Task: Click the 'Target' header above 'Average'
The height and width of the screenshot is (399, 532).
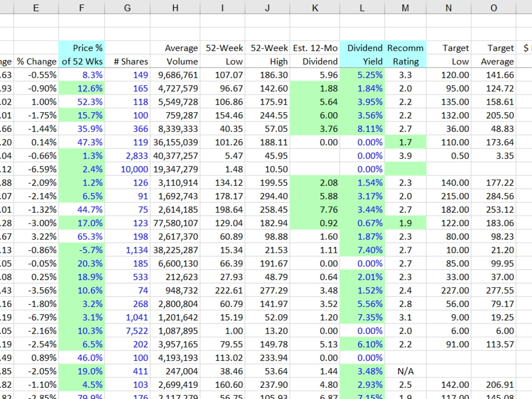Action: (494, 48)
